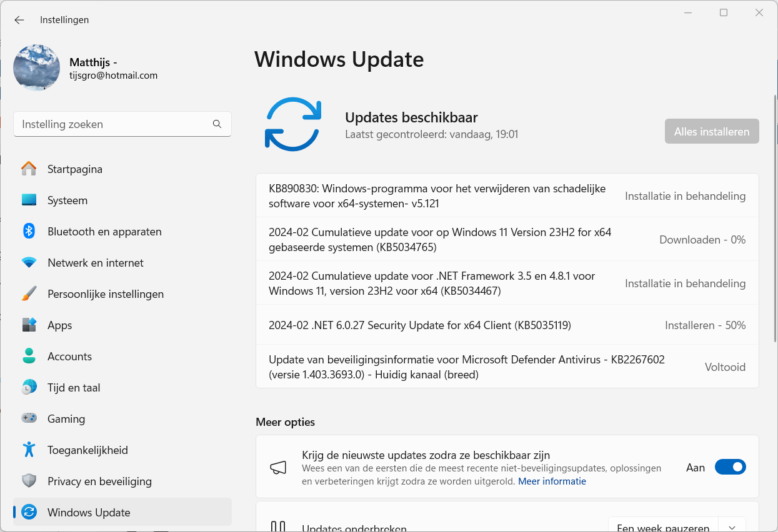Go to the Apps settings section
The height and width of the screenshot is (532, 778).
coord(60,325)
